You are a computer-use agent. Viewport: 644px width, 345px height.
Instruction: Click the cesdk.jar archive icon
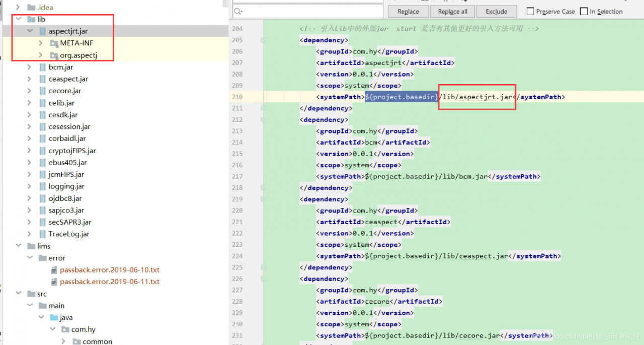point(43,115)
